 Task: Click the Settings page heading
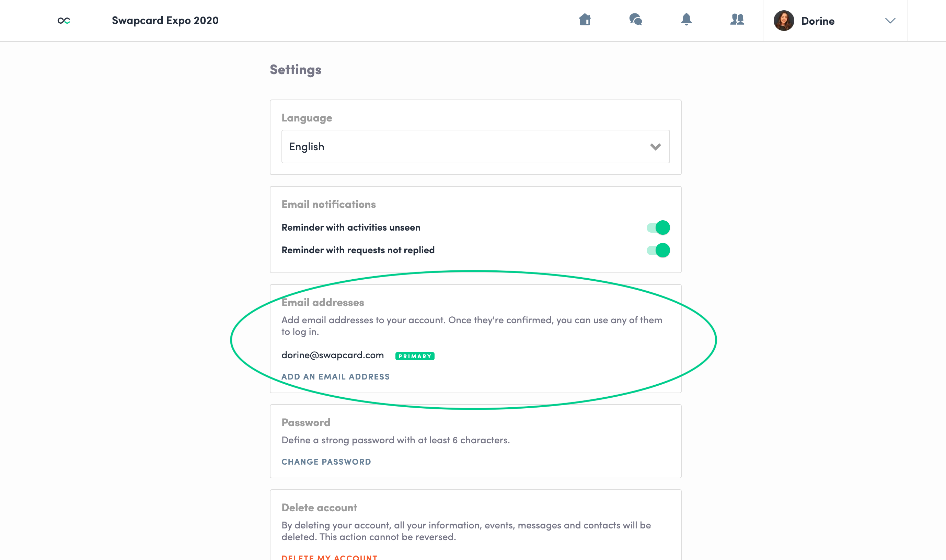point(295,70)
